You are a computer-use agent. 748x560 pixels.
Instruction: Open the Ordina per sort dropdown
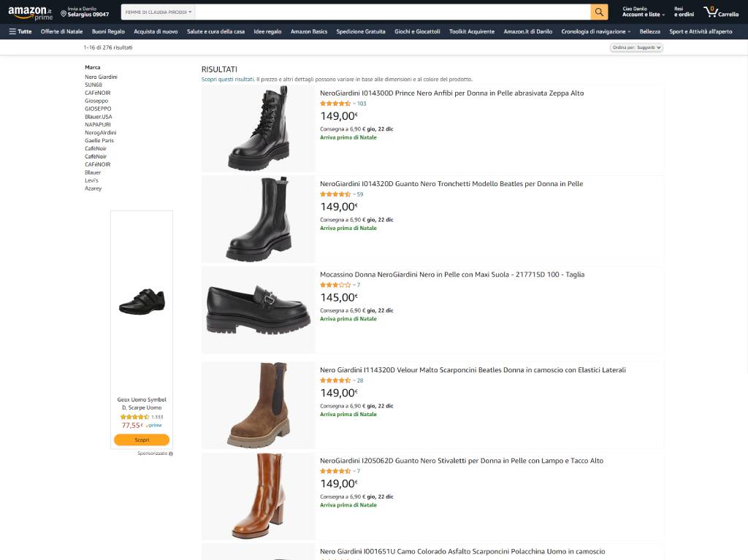(636, 47)
